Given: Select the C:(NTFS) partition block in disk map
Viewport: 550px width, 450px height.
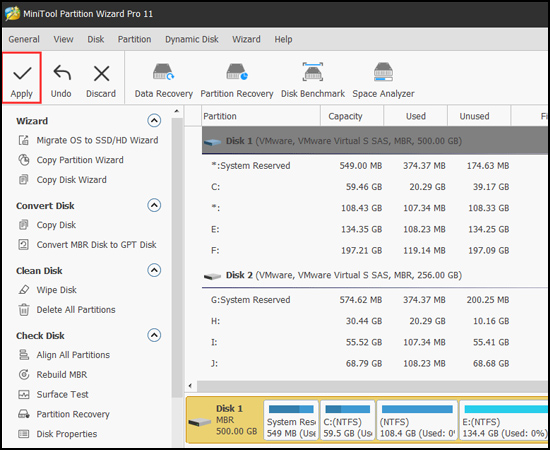Looking at the screenshot, I should point(348,421).
